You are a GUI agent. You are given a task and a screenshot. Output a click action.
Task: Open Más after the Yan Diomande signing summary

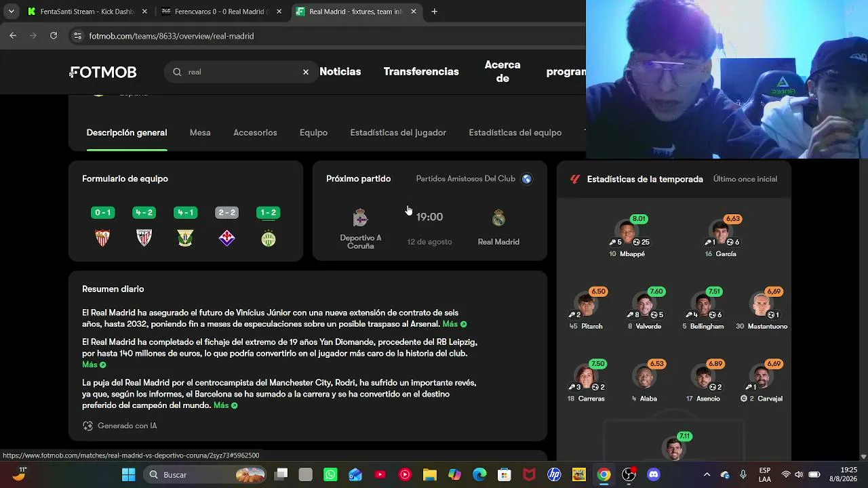click(94, 365)
